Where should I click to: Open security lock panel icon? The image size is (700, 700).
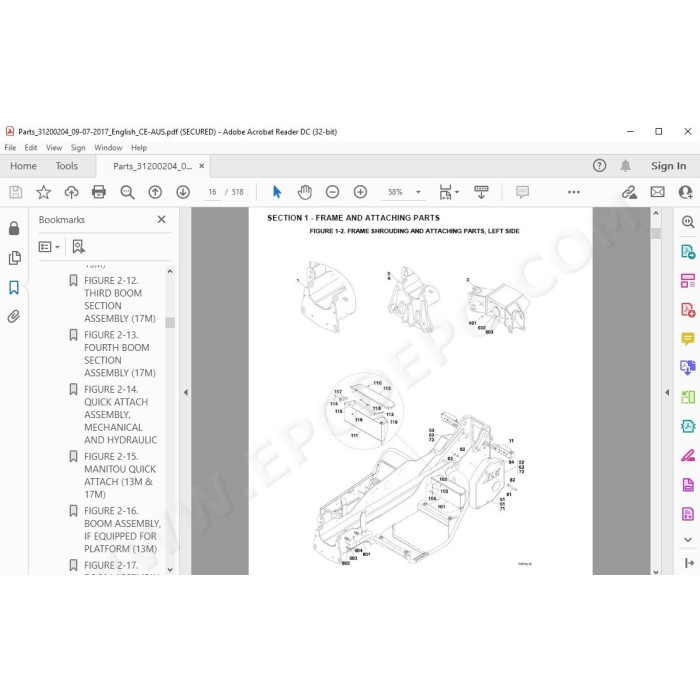(x=14, y=228)
